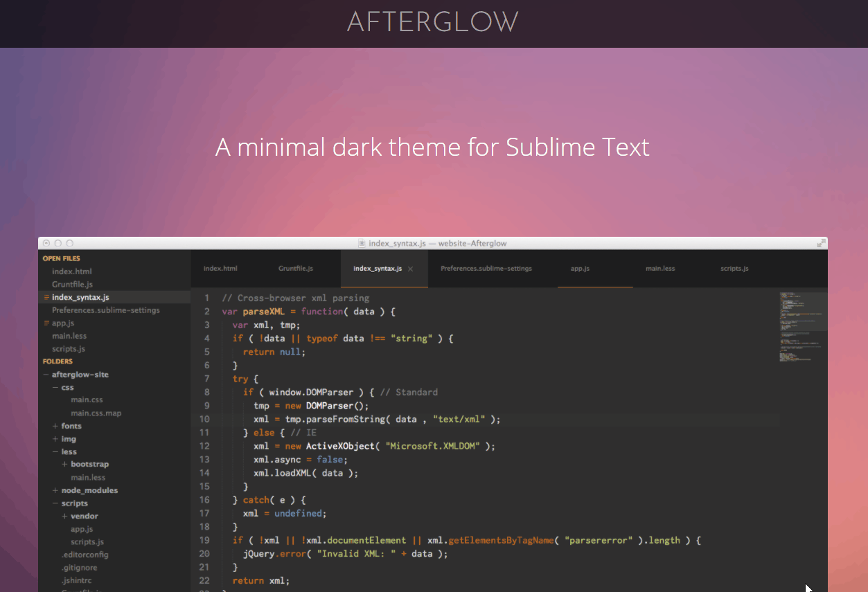The width and height of the screenshot is (868, 592).
Task: Open scripts.js in Open Files list
Action: 69,349
